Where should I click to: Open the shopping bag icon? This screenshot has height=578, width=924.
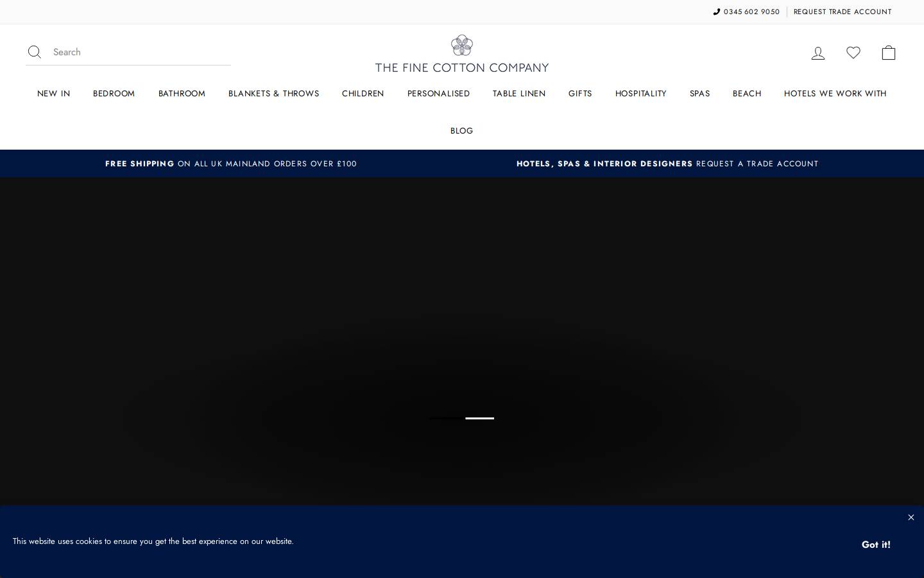click(888, 53)
